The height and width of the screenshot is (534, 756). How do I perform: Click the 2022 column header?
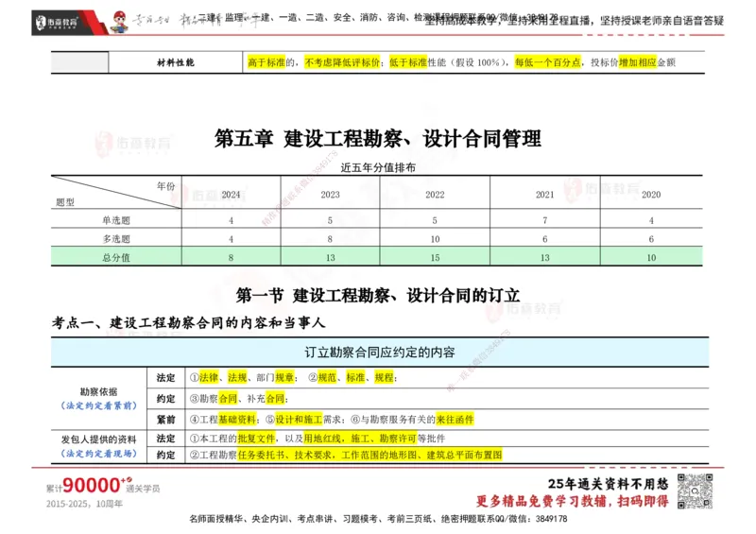click(435, 195)
